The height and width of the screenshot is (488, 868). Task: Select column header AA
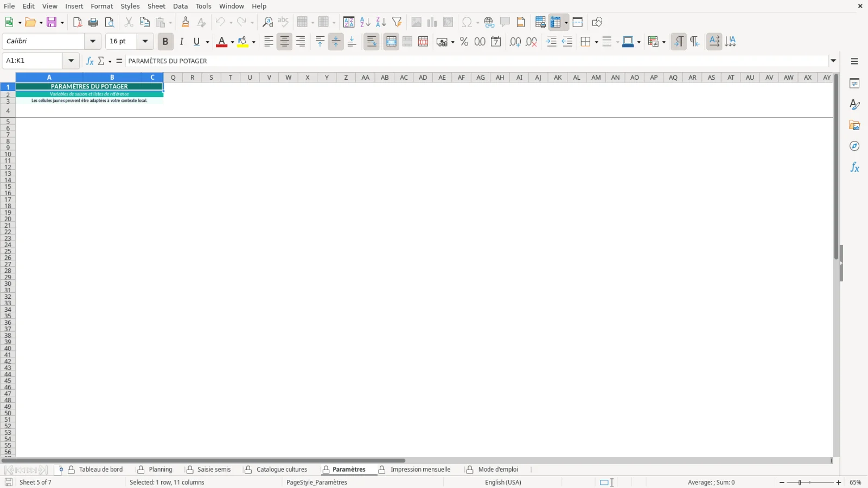(366, 78)
